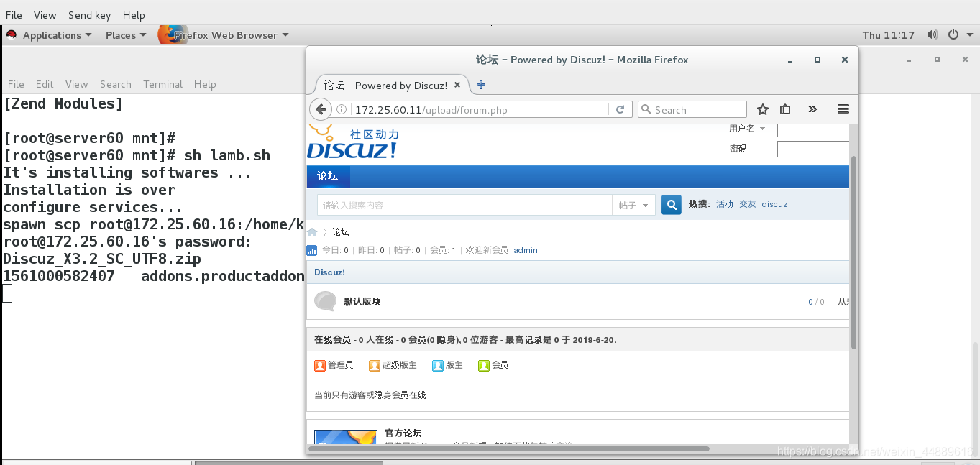Open a new Firefox tab

(x=481, y=85)
